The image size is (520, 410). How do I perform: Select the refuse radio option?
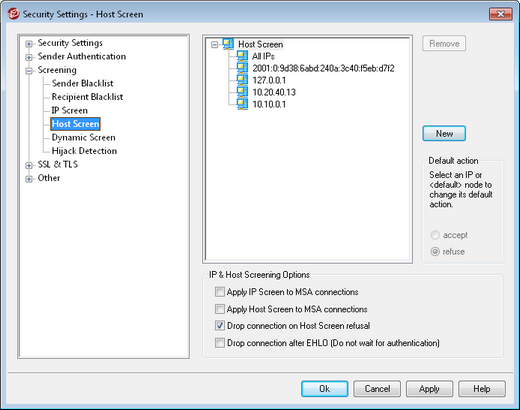[x=435, y=251]
